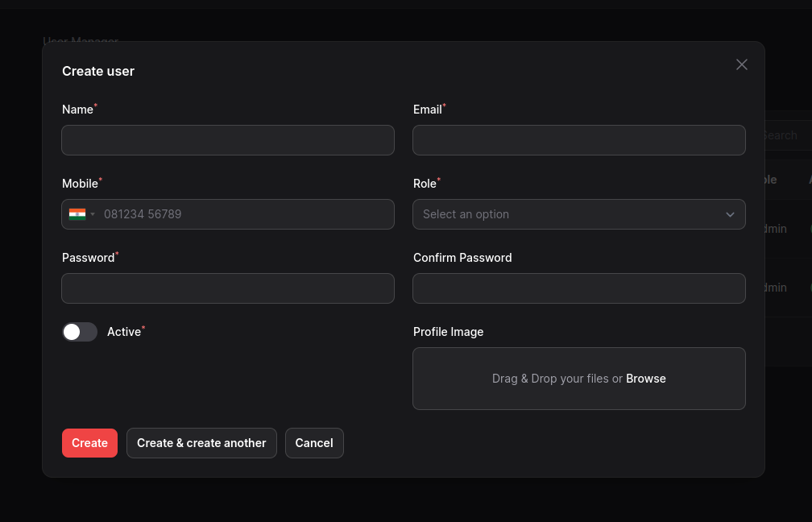The height and width of the screenshot is (522, 812).
Task: Toggle the Active switch on
Action: pyautogui.click(x=80, y=332)
